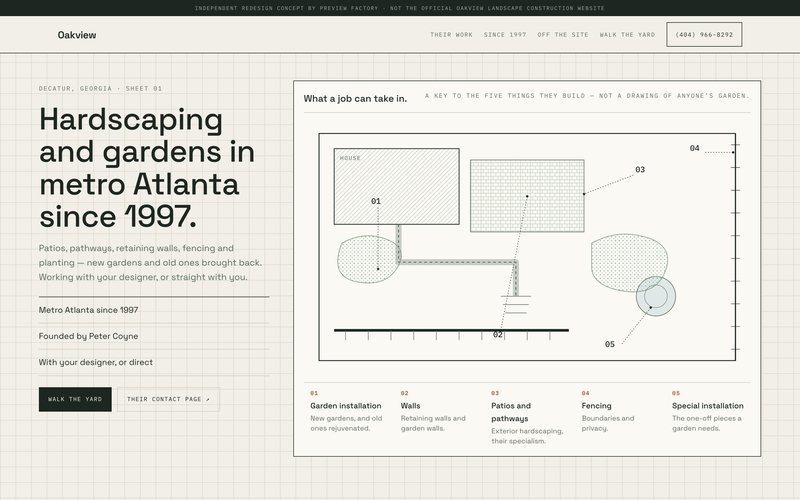Select WALK THE YARD in the navigation
The image size is (800, 500).
627,35
